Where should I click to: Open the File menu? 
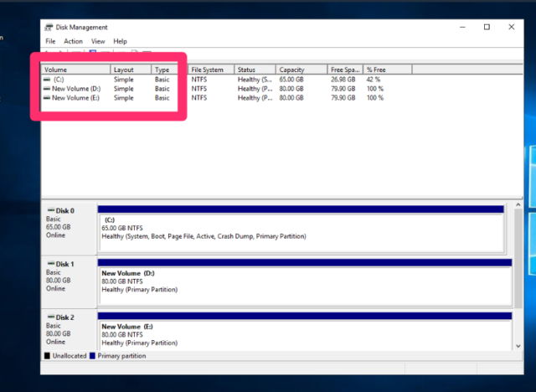point(50,41)
